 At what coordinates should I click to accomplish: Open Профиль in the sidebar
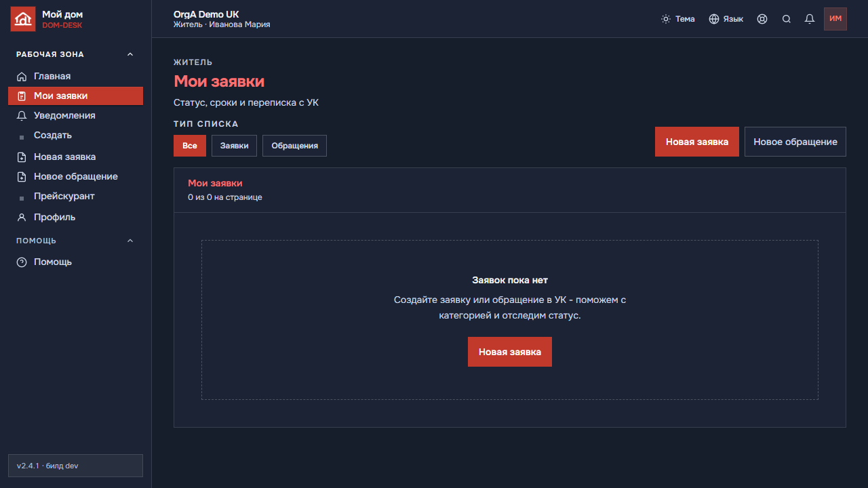76,218
